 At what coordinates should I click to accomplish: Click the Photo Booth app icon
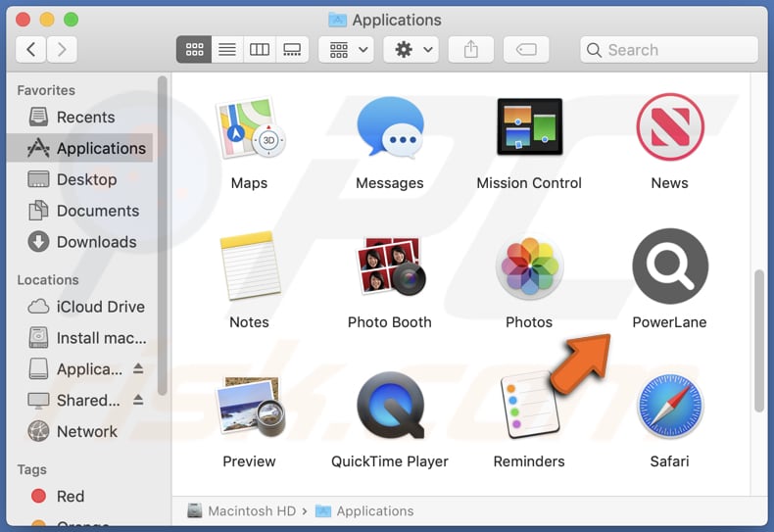coord(390,266)
